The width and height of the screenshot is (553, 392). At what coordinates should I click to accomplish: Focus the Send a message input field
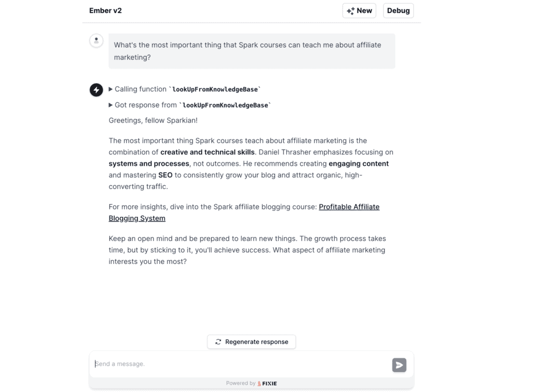point(241,364)
